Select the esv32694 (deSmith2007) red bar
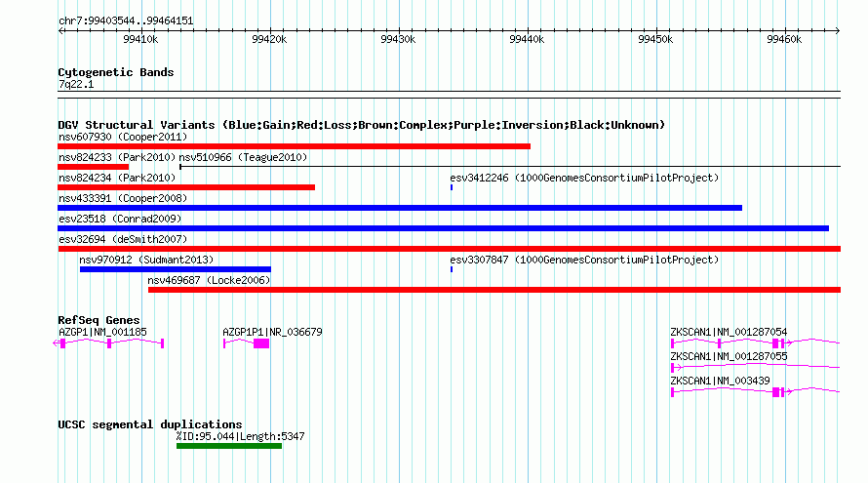Screen dimensions: 868x483 449,249
